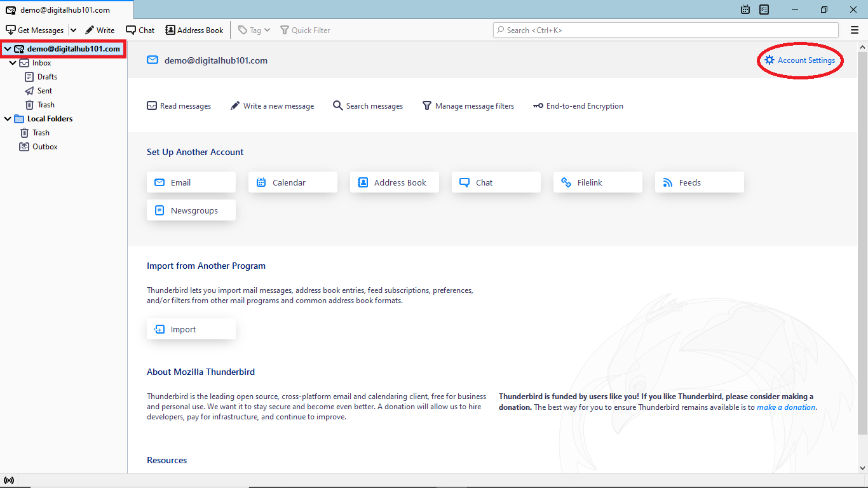Collapse the Local Folders twisty
The image size is (868, 488).
tap(7, 119)
